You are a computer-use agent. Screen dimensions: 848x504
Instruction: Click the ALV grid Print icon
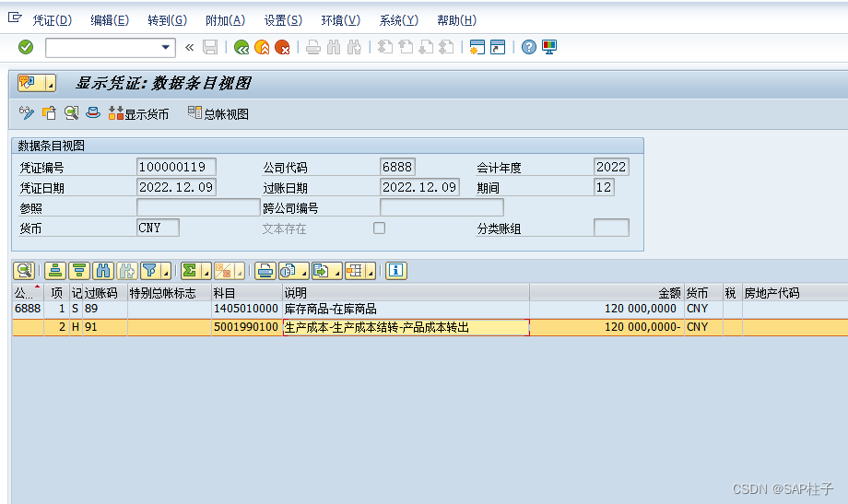tap(265, 270)
